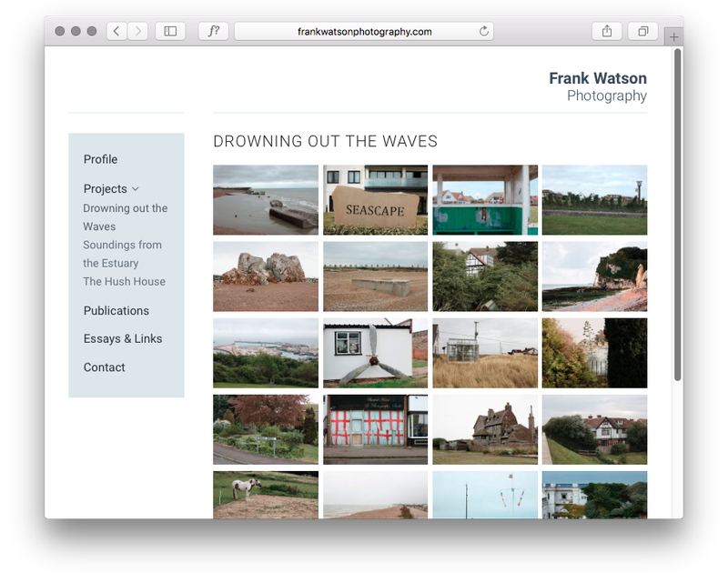728x573 pixels.
Task: Go back using the browser back arrow
Action: (x=116, y=31)
